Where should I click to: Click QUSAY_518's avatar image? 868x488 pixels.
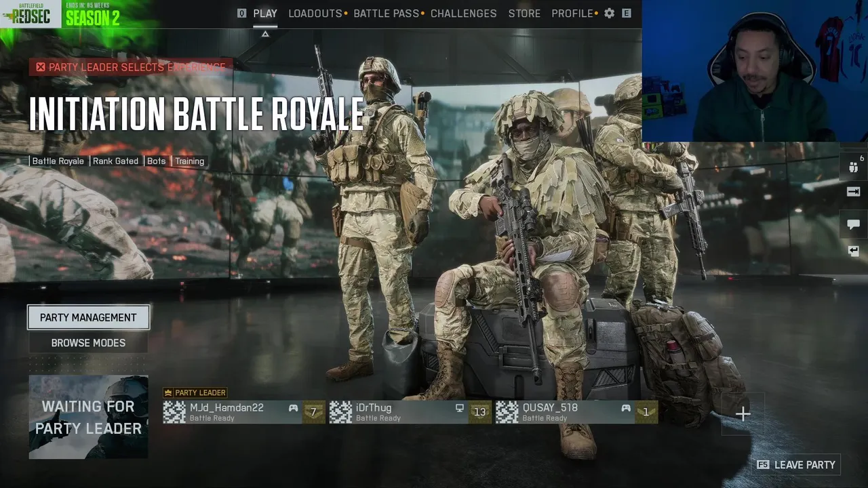coord(507,412)
